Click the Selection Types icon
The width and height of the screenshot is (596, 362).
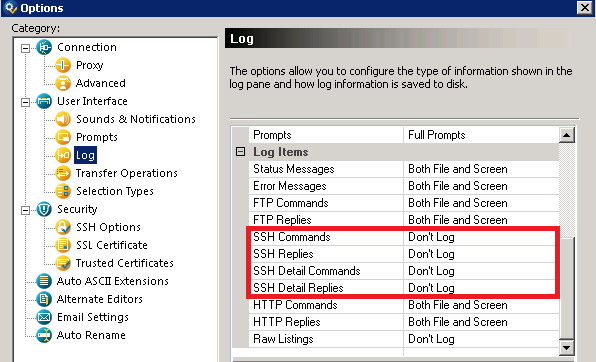tap(63, 191)
